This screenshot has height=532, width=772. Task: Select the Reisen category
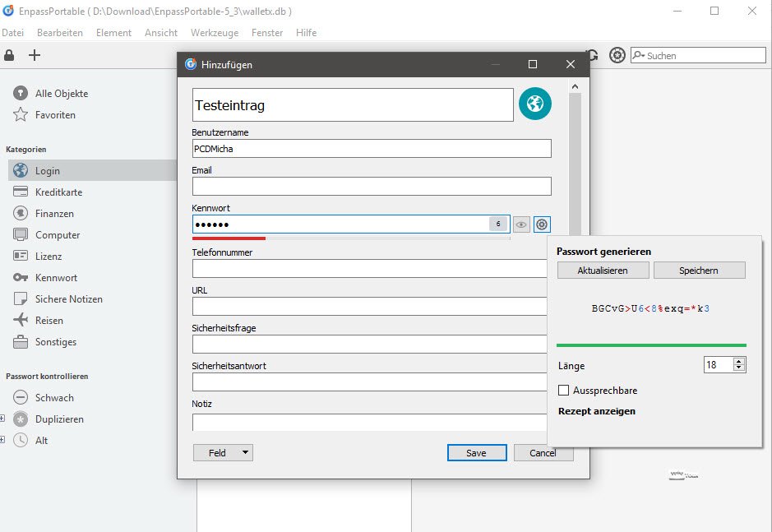[49, 321]
